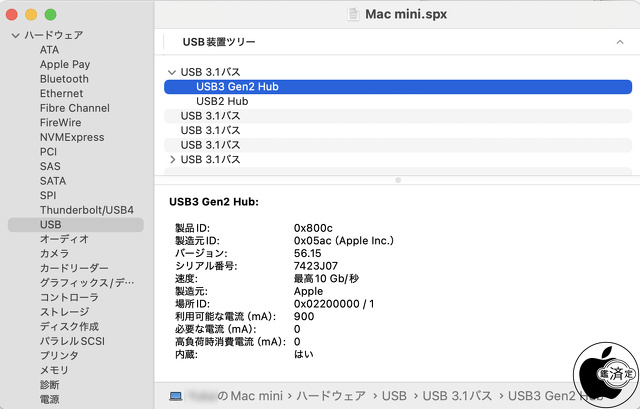
Task: Click the yellow minimize window button
Action: click(31, 15)
